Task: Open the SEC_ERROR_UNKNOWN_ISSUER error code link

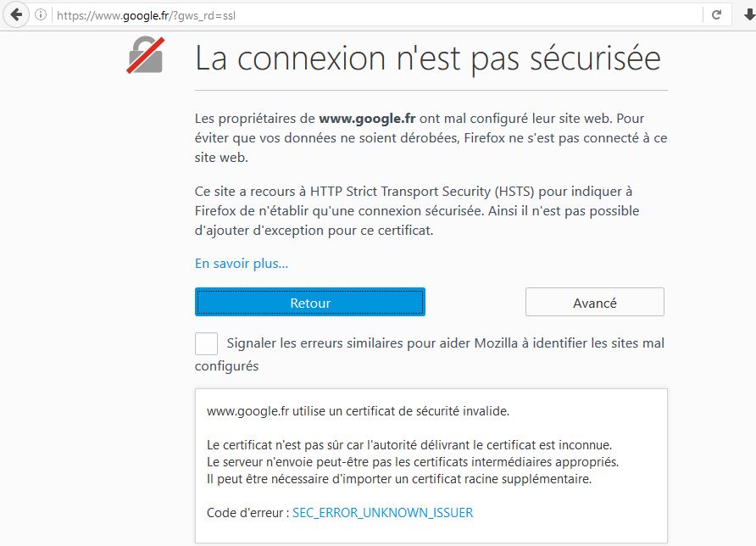Action: coord(382,513)
